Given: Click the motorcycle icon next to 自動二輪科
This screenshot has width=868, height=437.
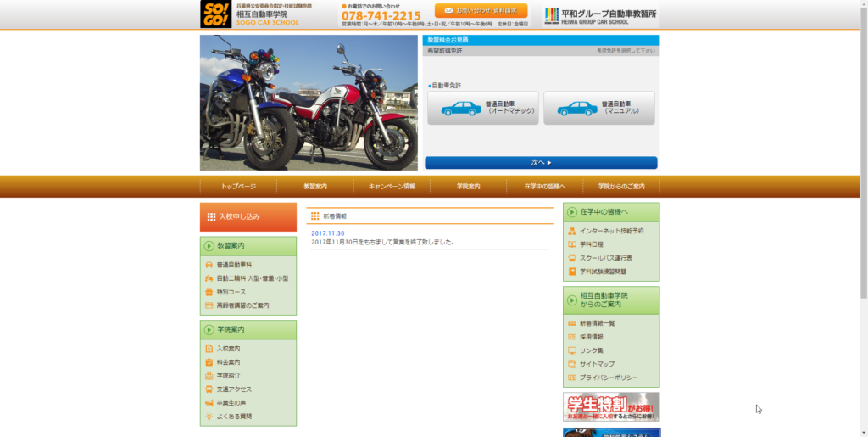Looking at the screenshot, I should pos(209,278).
